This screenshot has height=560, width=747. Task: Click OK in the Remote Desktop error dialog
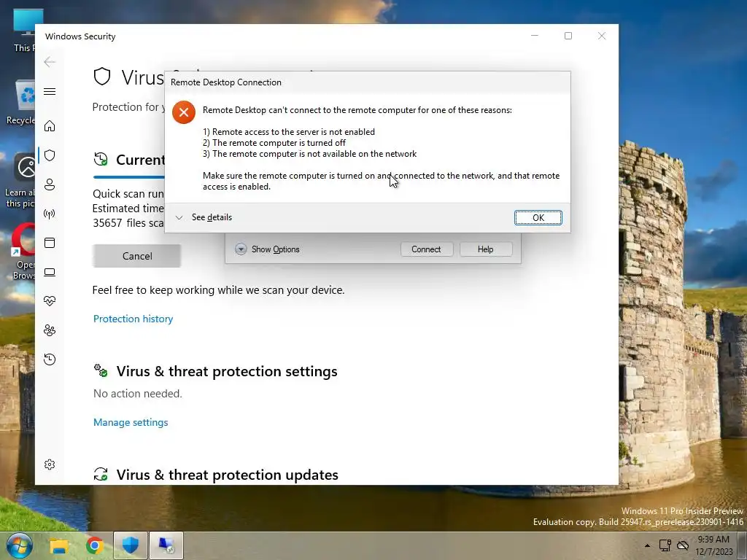538,217
